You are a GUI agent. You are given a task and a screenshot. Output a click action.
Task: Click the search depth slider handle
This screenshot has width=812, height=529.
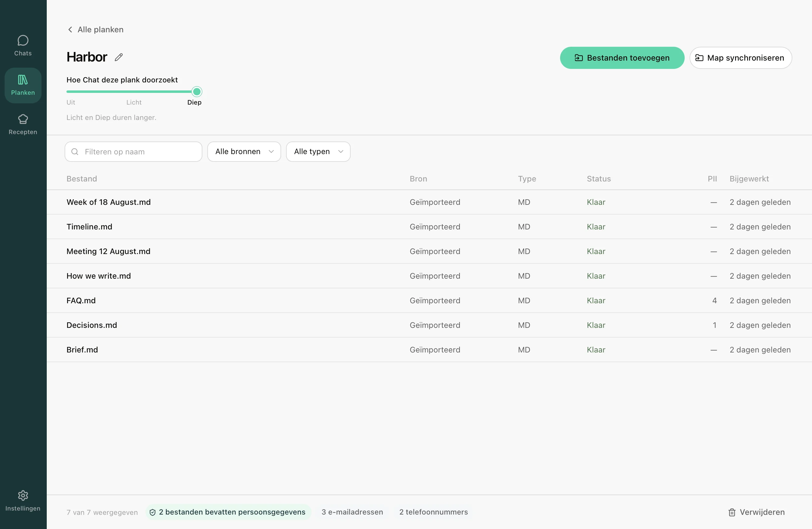pyautogui.click(x=197, y=92)
